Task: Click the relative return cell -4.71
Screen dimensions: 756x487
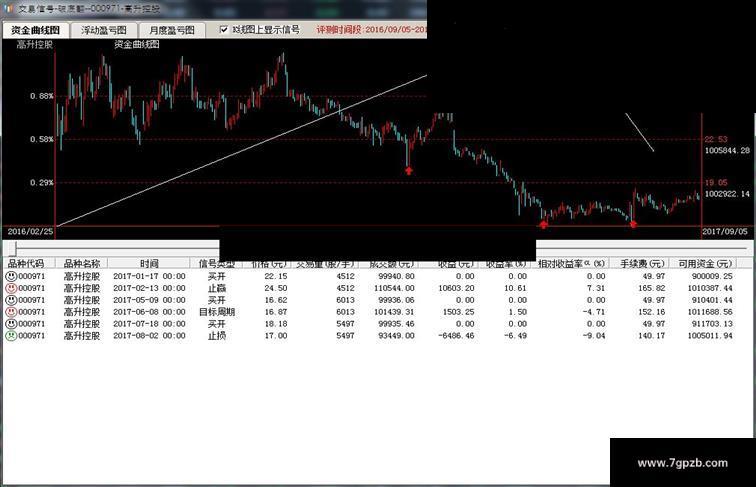Action: point(594,312)
